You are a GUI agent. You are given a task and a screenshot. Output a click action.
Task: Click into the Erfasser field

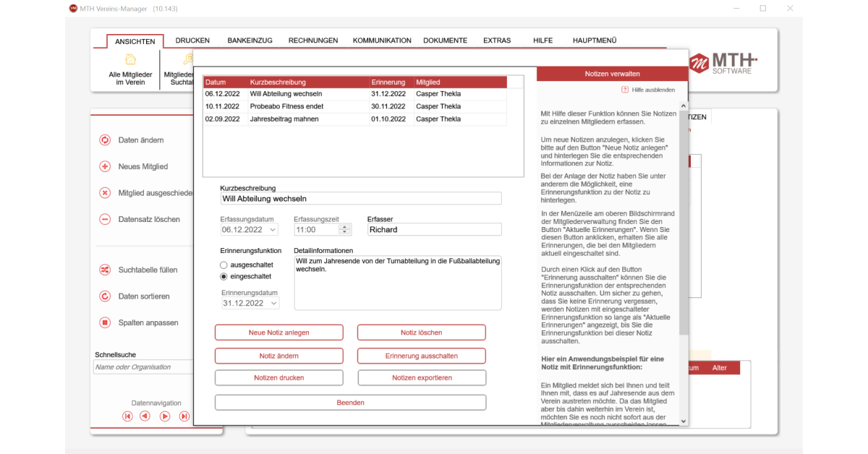(434, 229)
